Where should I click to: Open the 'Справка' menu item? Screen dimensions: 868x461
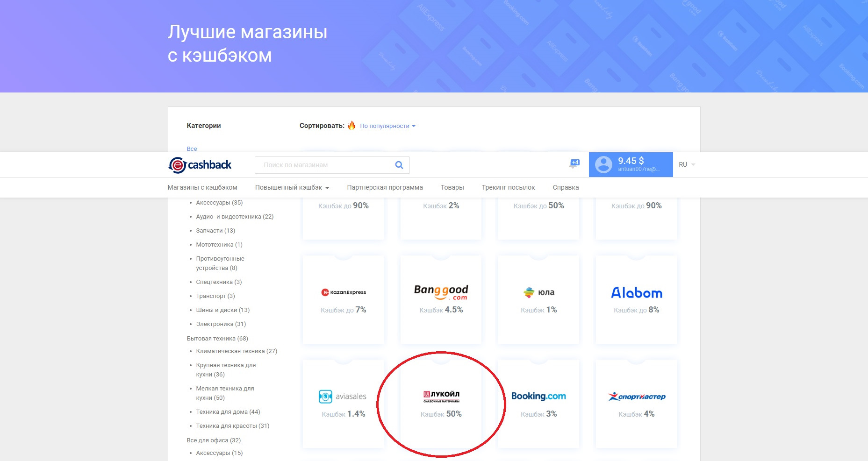566,187
